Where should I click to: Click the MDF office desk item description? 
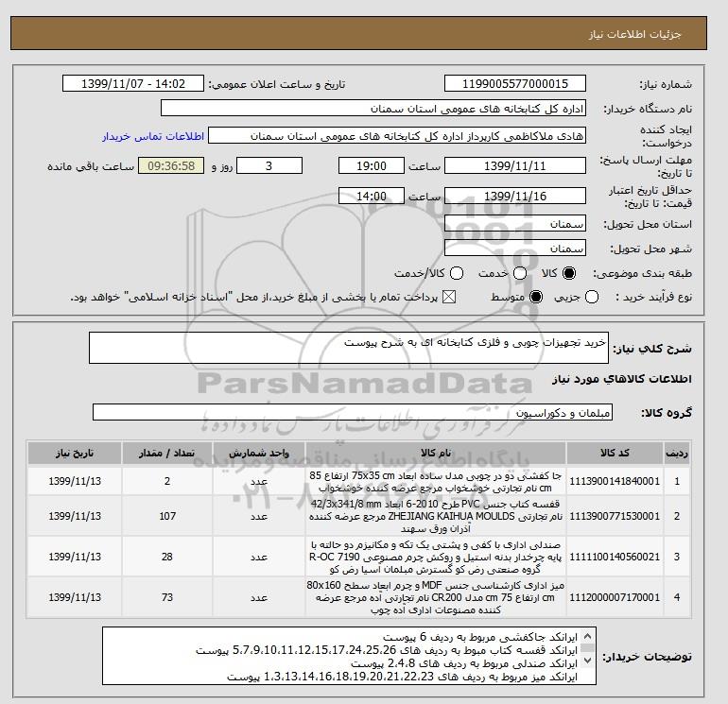[436, 597]
